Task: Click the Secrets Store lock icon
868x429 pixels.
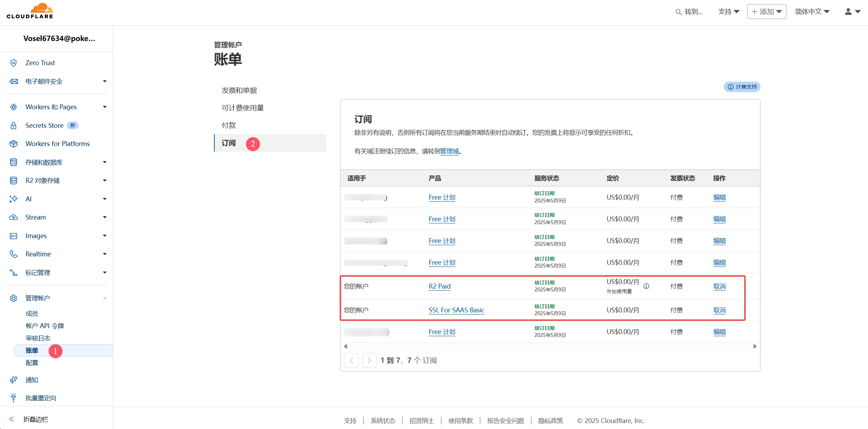Action: tap(13, 125)
